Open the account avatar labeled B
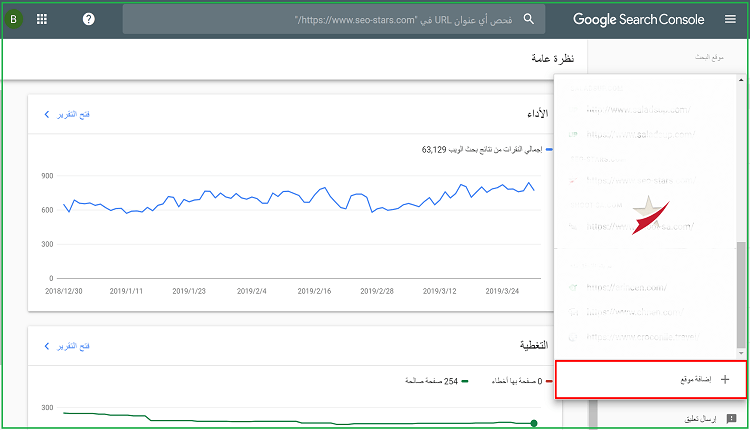Viewport: 750px width, 430px height. click(x=14, y=19)
